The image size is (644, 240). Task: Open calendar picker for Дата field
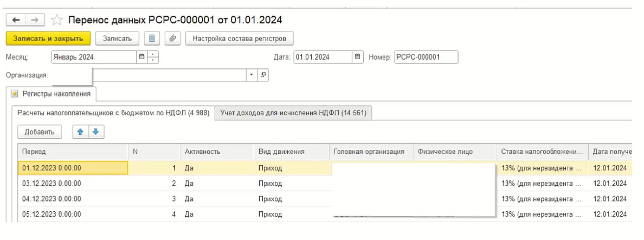[358, 57]
